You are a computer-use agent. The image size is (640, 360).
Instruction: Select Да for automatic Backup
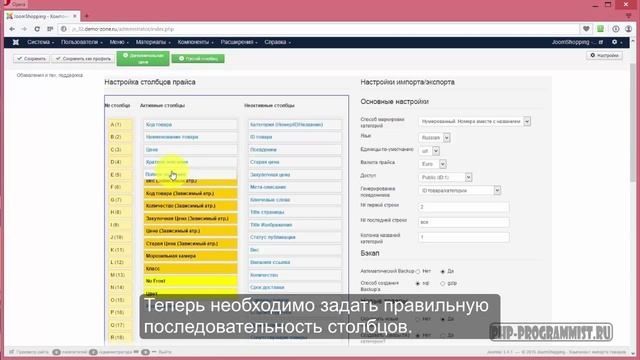pos(442,271)
